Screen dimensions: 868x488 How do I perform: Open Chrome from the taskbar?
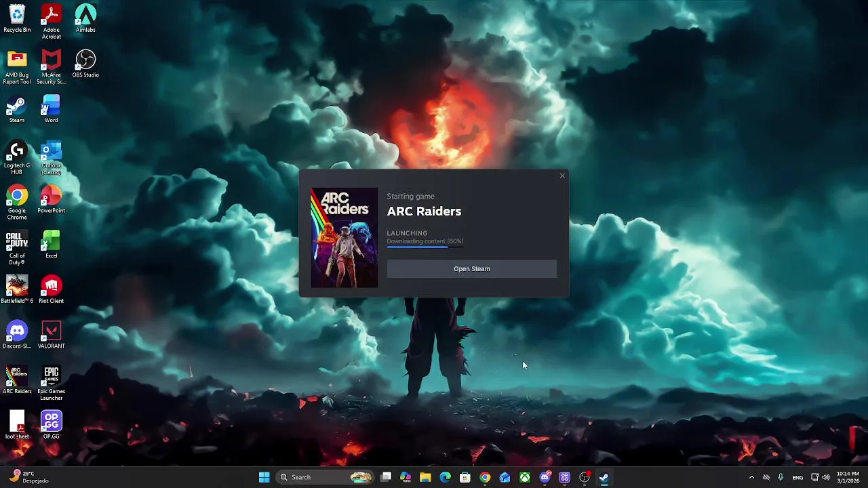click(485, 477)
